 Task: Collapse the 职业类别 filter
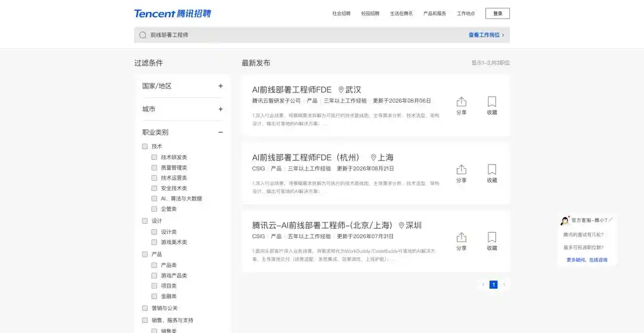[x=221, y=132]
